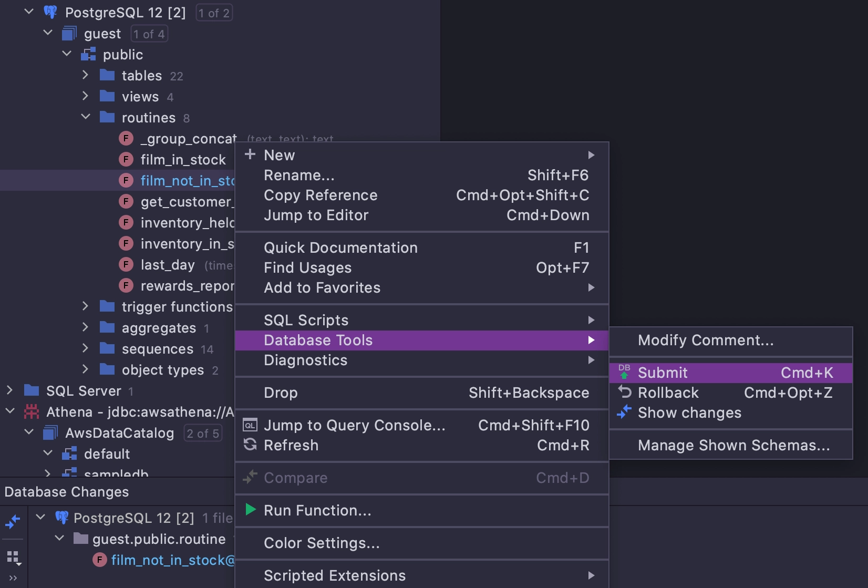Click the Refresh circular arrows icon
The height and width of the screenshot is (588, 868).
250,445
